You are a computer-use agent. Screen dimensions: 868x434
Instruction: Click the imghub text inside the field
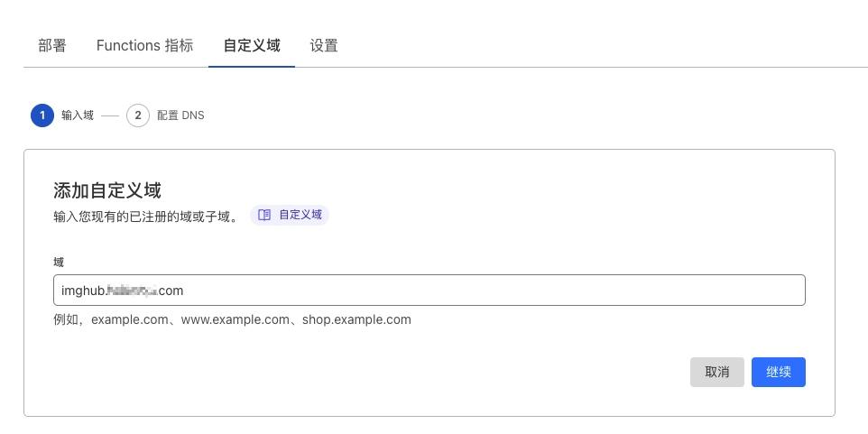tap(81, 290)
